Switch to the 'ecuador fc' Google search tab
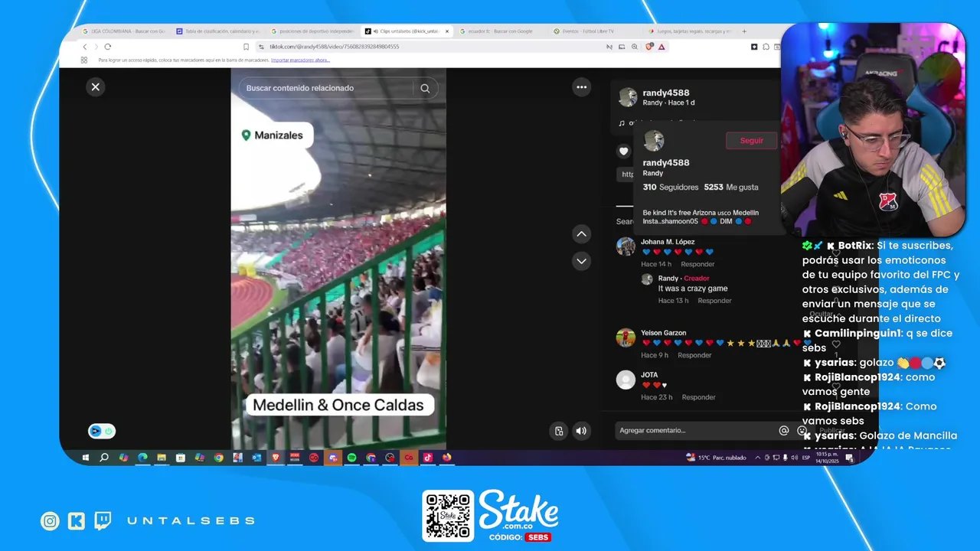Screen dimensions: 980x551 pyautogui.click(x=501, y=31)
